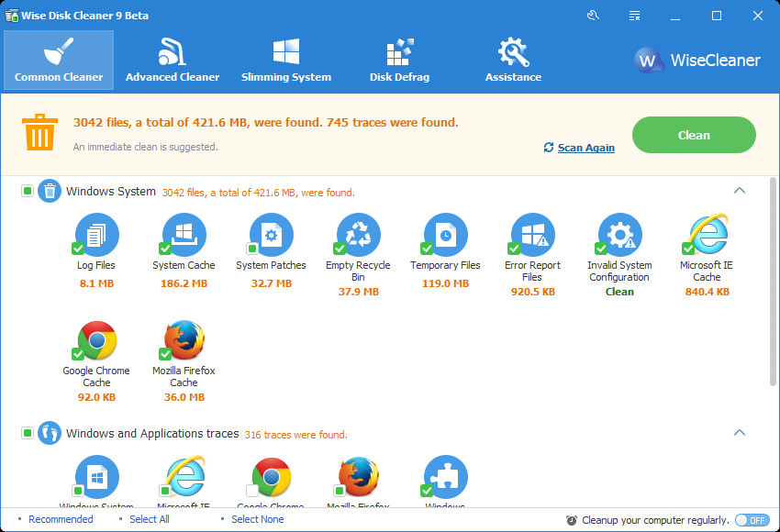This screenshot has height=532, width=780.
Task: Uncheck the Temporary Files checkbox
Action: click(x=427, y=248)
